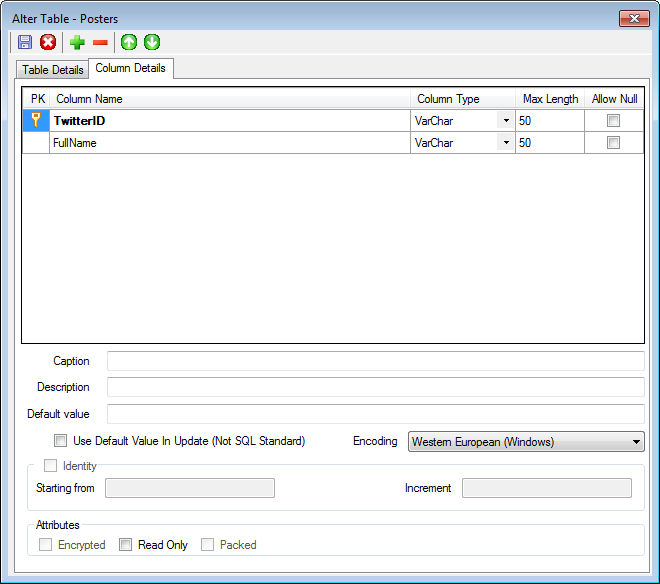
Task: Click the Column Type header
Action: coord(463,99)
